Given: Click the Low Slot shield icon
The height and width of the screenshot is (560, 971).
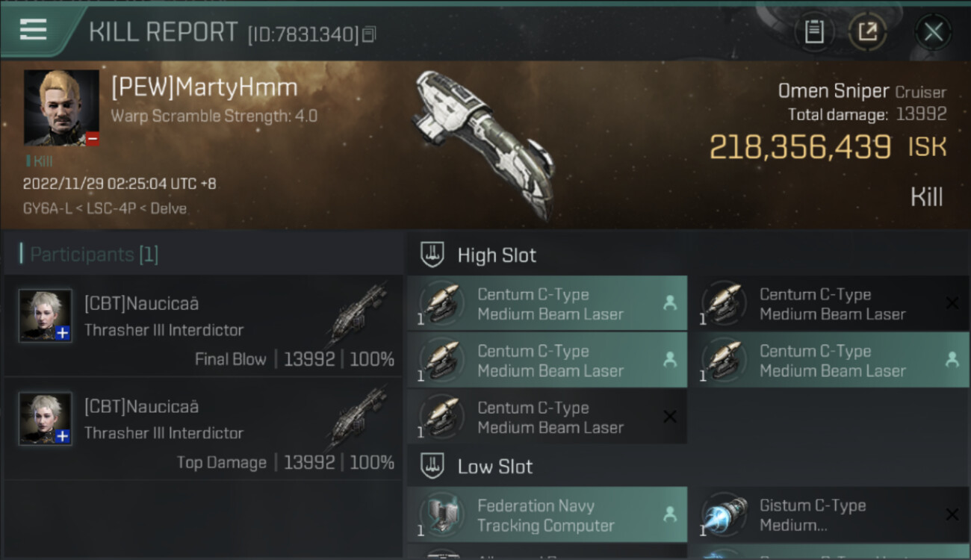Looking at the screenshot, I should click(433, 467).
